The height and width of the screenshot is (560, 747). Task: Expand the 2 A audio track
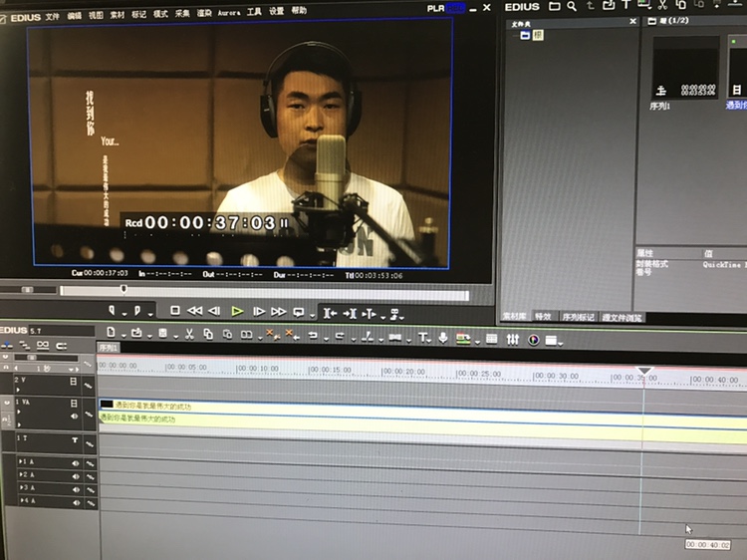tap(21, 474)
